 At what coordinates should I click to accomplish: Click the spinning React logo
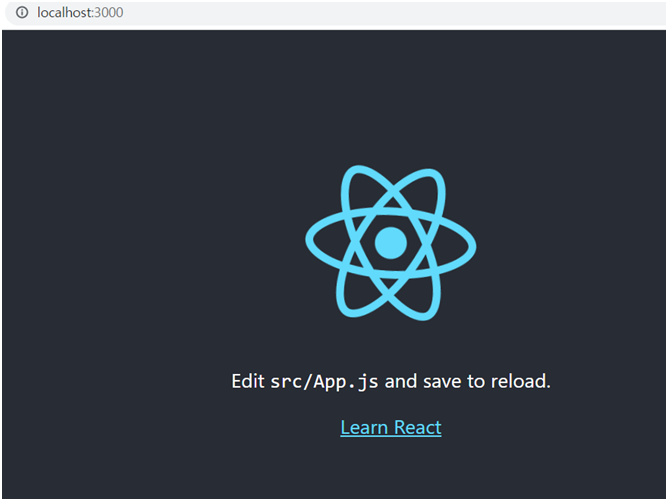(391, 243)
